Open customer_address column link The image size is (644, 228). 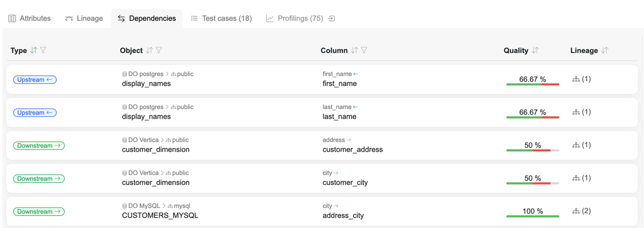coord(353,149)
